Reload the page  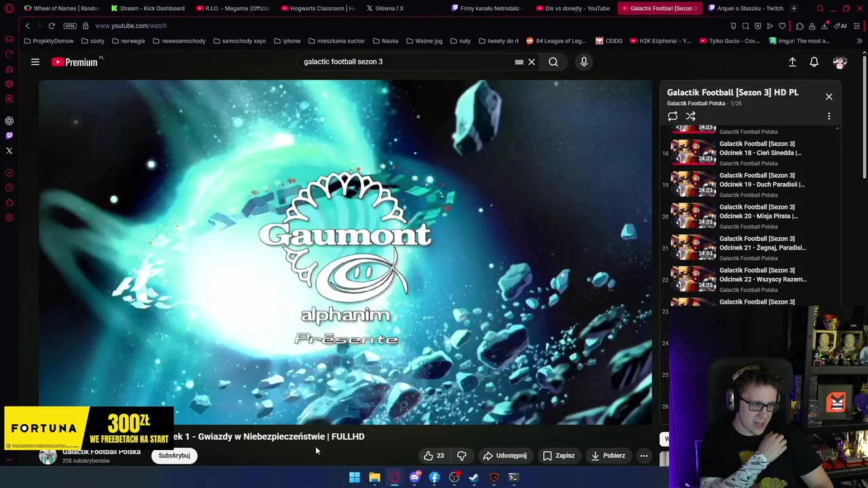point(52,26)
